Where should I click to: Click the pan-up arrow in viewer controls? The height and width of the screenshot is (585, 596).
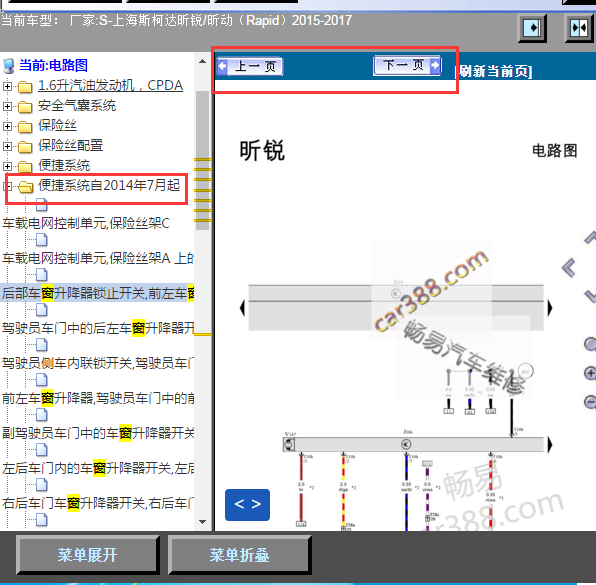[x=590, y=238]
